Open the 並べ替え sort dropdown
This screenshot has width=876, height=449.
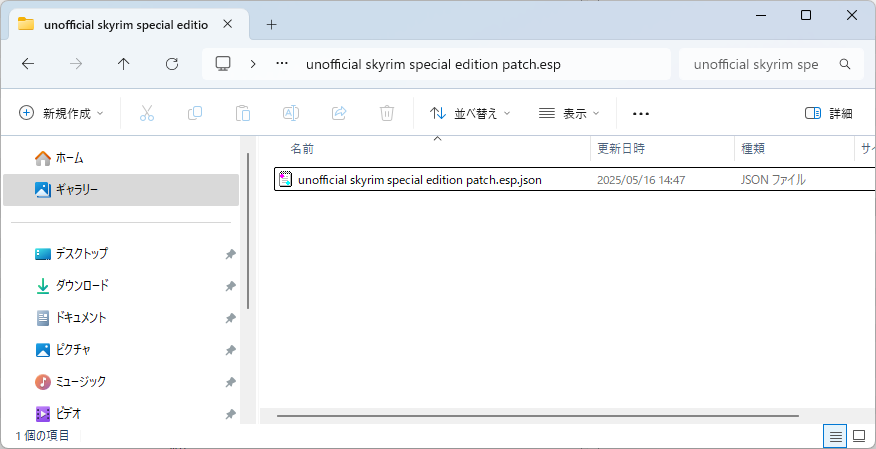[x=470, y=113]
